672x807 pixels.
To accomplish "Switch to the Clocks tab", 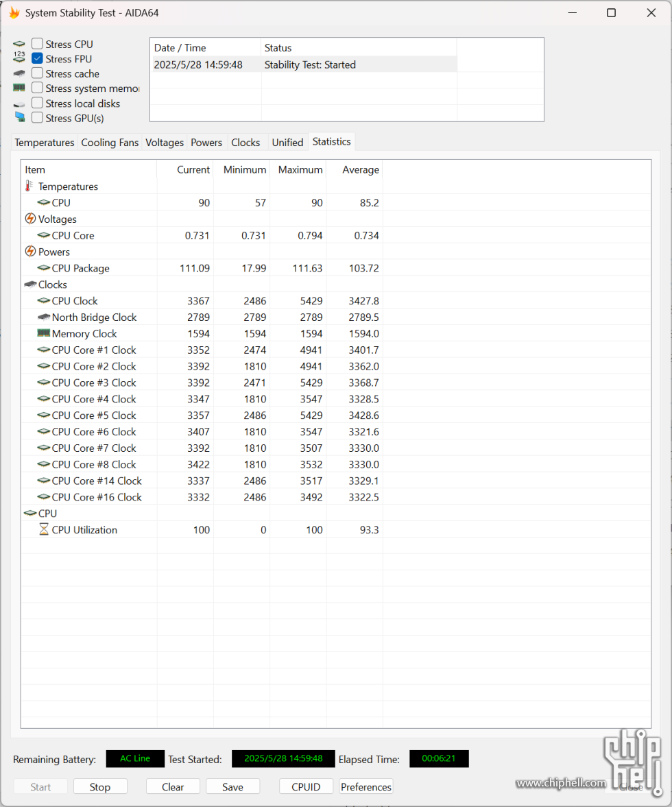I will tap(245, 143).
